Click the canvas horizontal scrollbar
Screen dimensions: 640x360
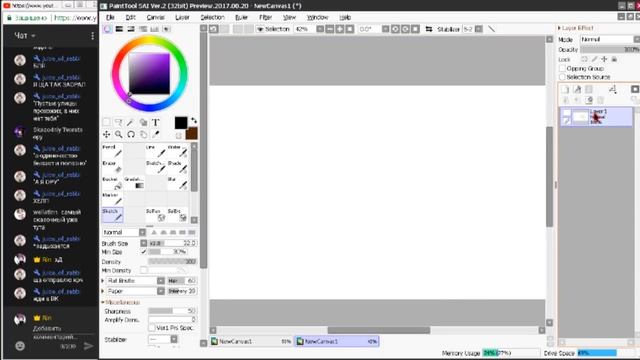[x=379, y=330]
